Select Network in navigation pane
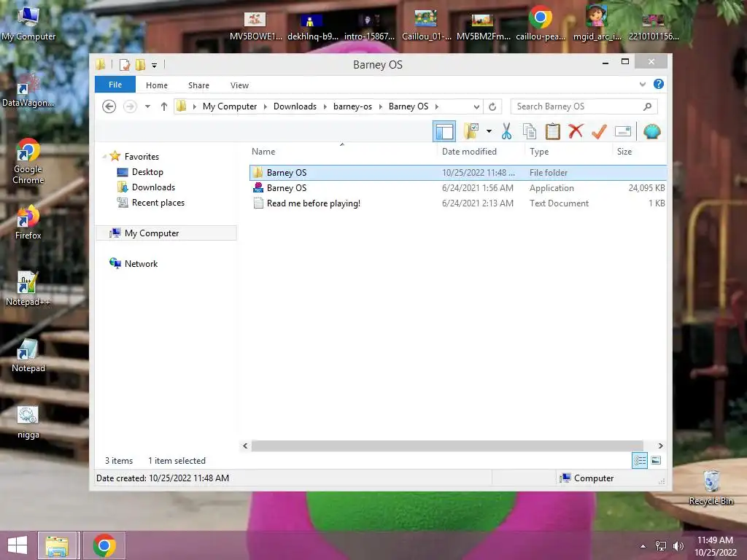Viewport: 747px width, 560px height. pyautogui.click(x=141, y=263)
